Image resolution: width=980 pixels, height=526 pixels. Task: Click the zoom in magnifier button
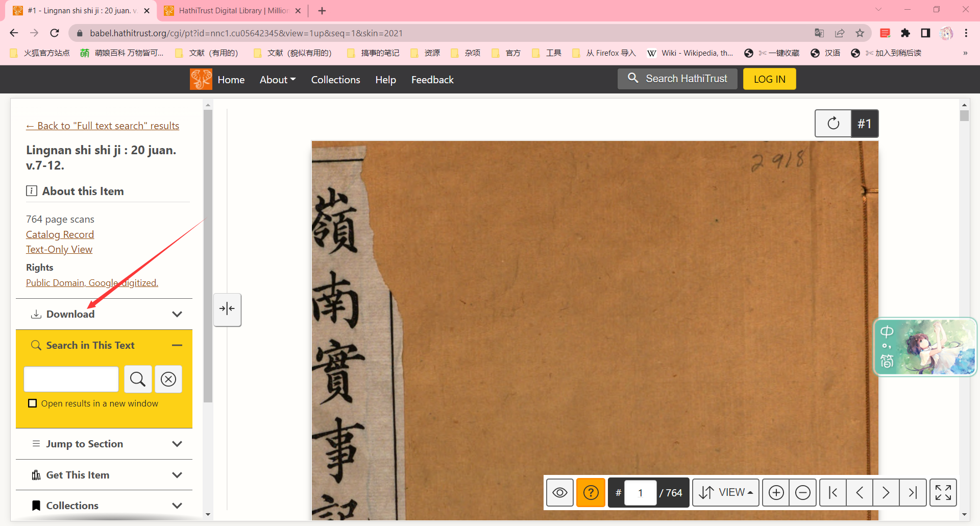(776, 493)
